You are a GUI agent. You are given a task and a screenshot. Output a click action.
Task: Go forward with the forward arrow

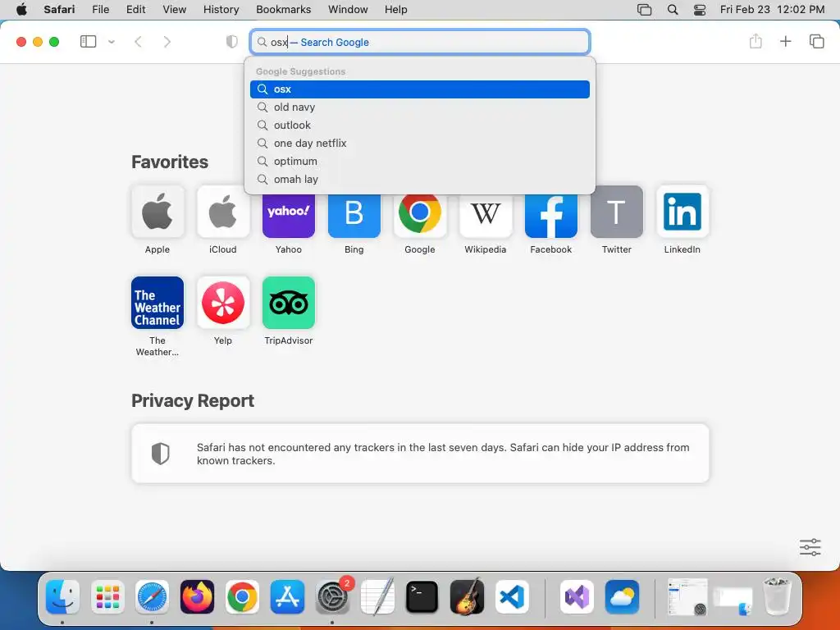tap(167, 42)
